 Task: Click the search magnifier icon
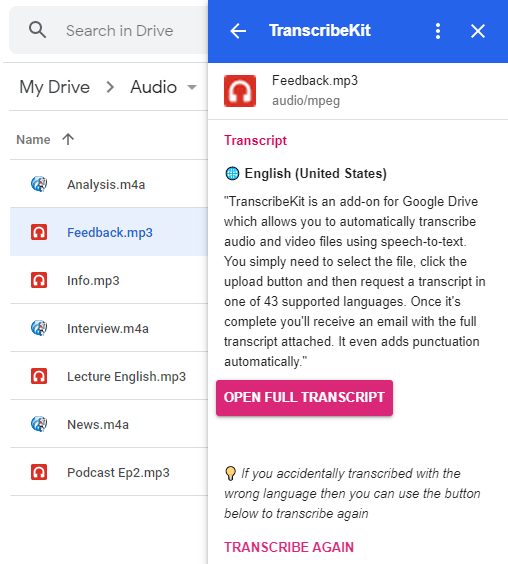pyautogui.click(x=37, y=30)
